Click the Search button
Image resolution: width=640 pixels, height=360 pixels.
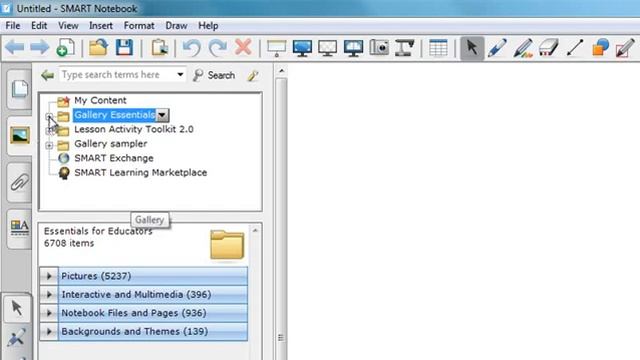coord(214,75)
